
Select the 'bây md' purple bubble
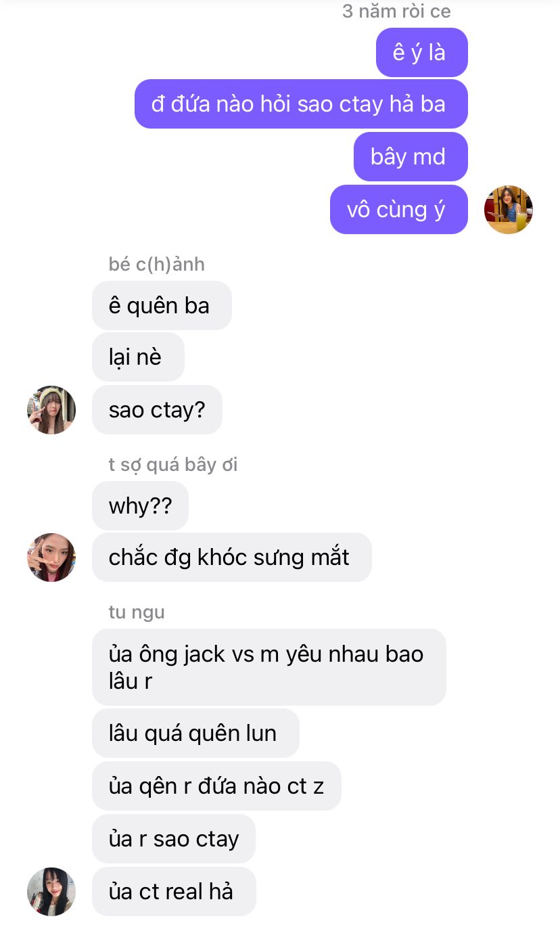pos(411,157)
